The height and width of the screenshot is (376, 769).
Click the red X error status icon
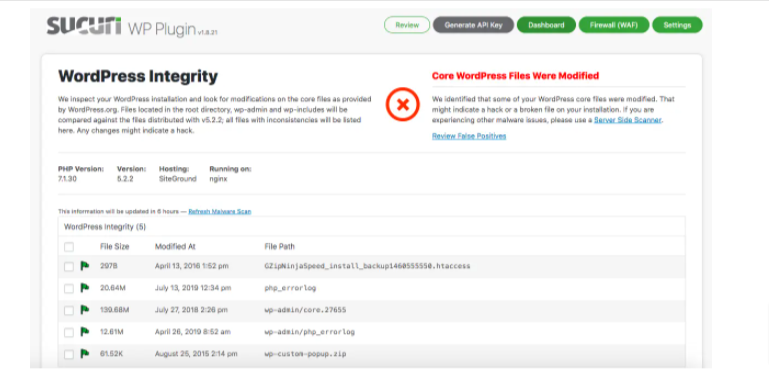(x=403, y=104)
